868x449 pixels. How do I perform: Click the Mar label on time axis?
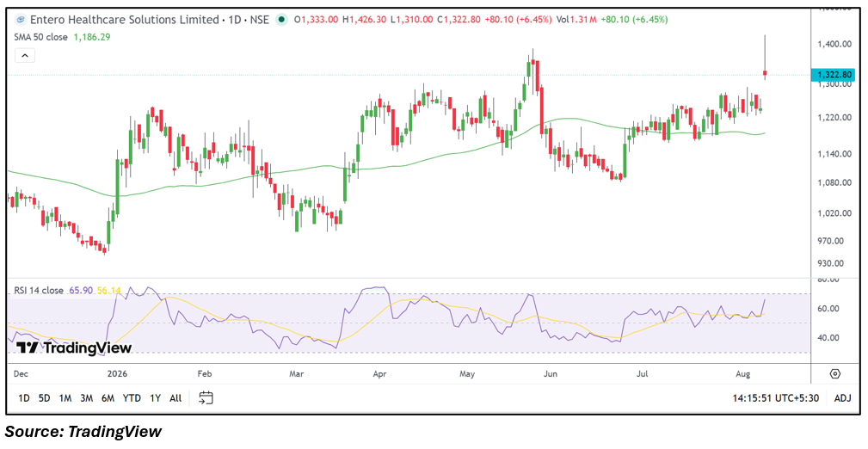tap(296, 373)
